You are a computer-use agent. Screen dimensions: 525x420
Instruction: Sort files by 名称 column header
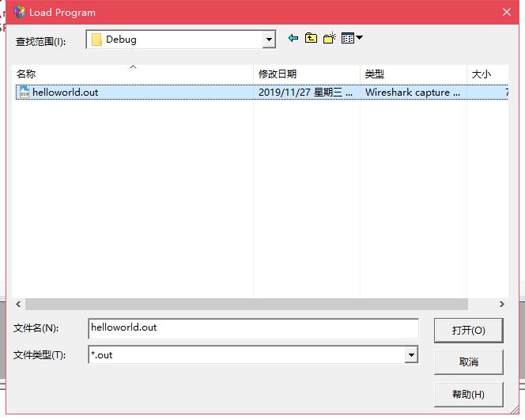tap(133, 74)
